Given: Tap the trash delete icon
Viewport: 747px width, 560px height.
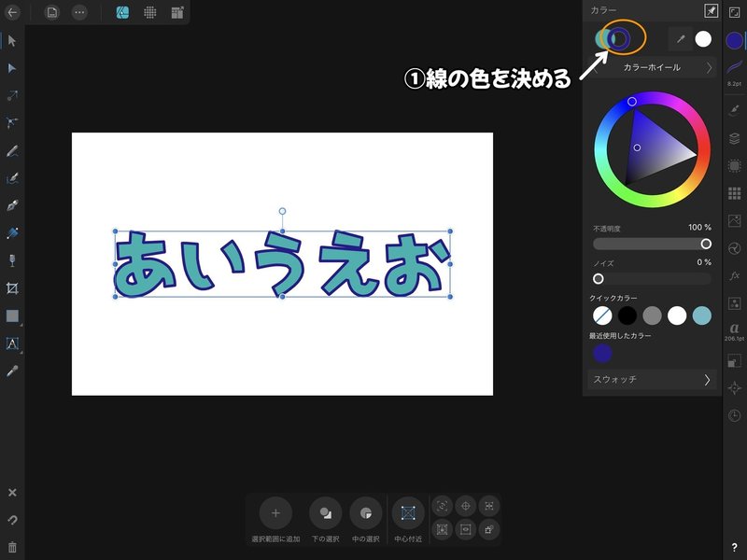Looking at the screenshot, I should (x=12, y=547).
